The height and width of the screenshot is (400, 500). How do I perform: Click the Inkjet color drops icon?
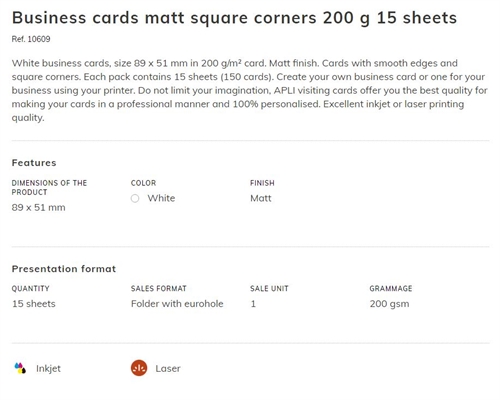point(20,368)
